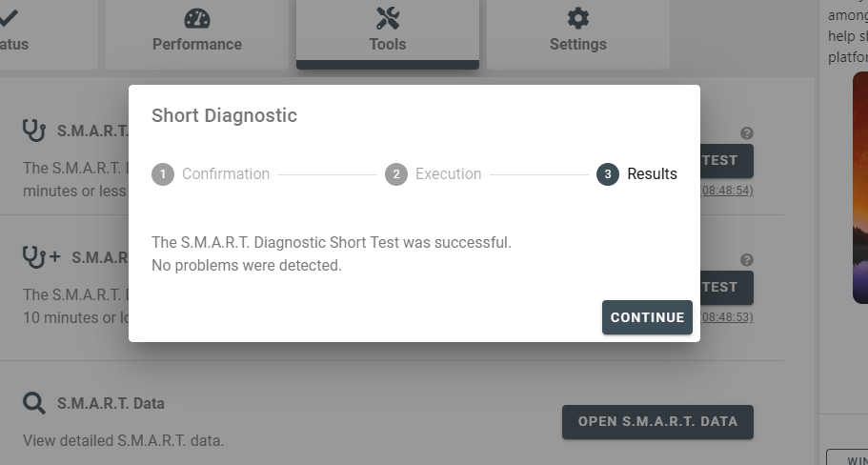Click the CONTINUE button in the dialog
Screen dimensions: 868x465
(x=647, y=317)
